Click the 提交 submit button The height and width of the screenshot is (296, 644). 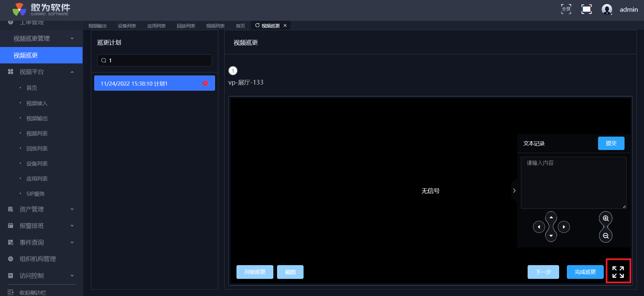611,143
